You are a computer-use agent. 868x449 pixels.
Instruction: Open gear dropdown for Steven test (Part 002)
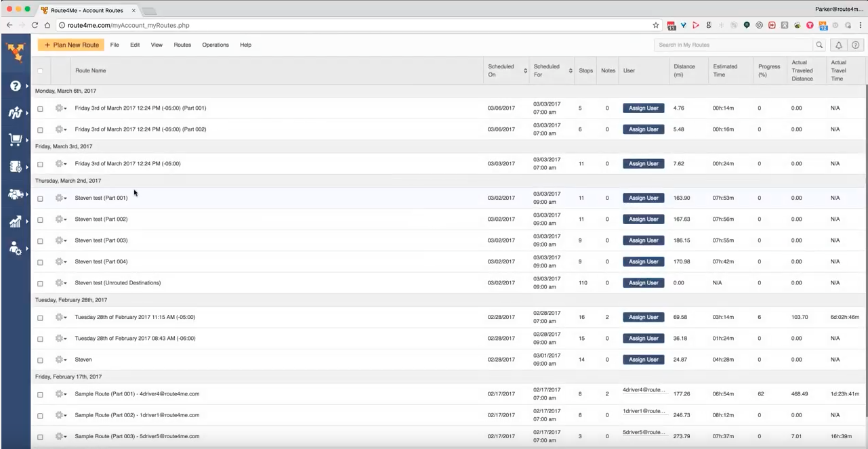60,219
